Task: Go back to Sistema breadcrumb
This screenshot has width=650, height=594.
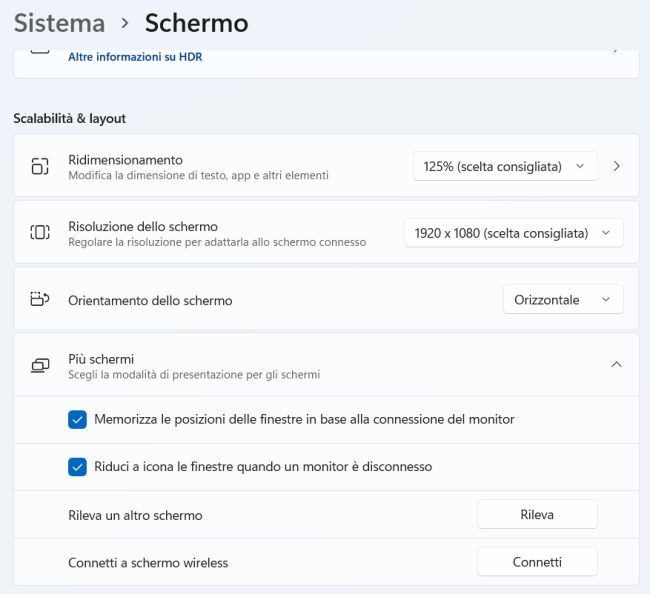Action: click(x=59, y=22)
